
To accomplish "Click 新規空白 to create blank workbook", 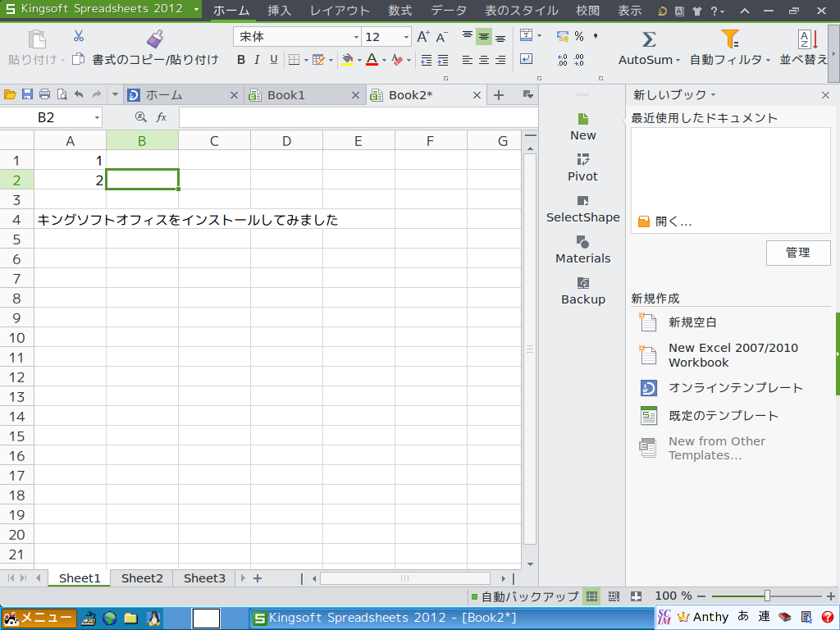I will click(x=678, y=322).
